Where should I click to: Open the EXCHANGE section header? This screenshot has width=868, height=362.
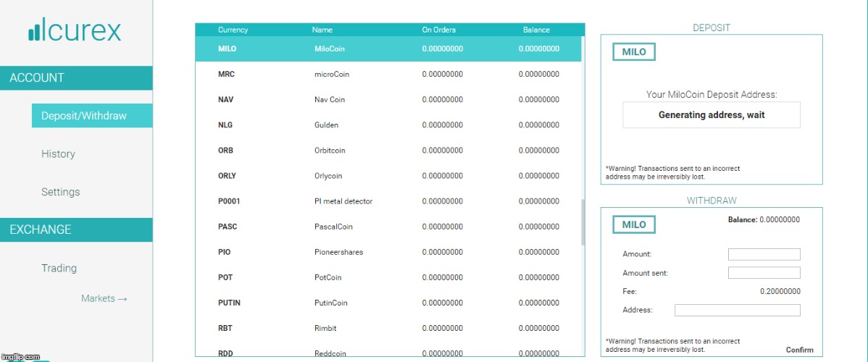coord(76,230)
